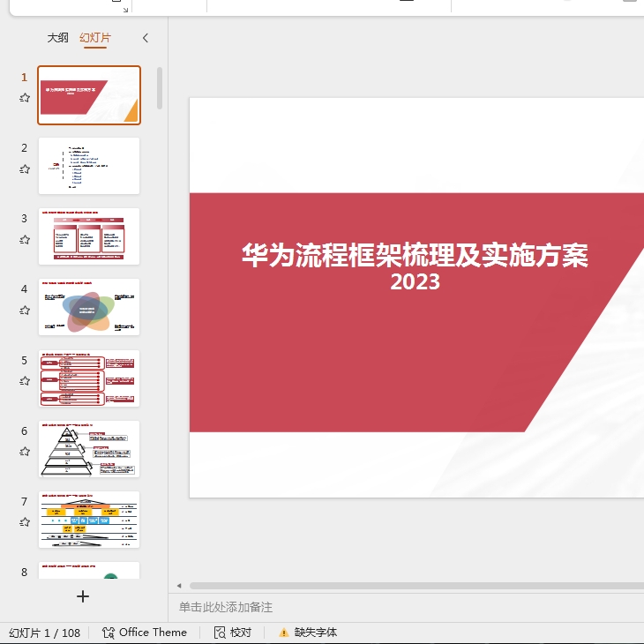Open the ribbon group dialog launcher arrow

(x=125, y=10)
